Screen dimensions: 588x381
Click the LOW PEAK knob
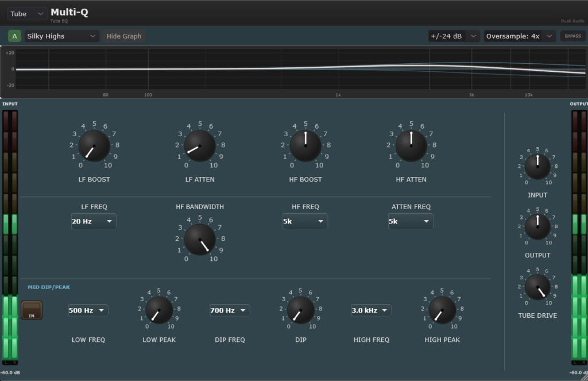point(159,310)
